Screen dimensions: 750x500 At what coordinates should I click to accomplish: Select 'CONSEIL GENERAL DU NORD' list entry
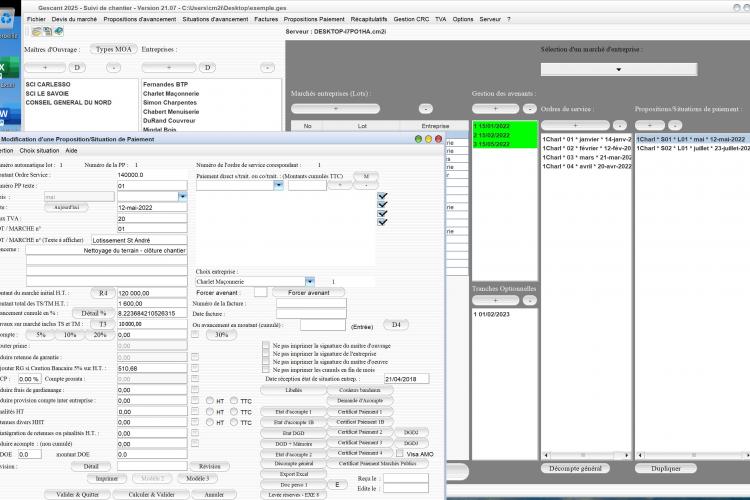(x=68, y=102)
